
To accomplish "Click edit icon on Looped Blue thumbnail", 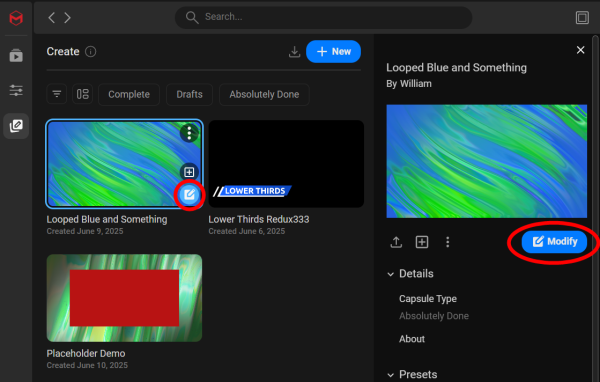I will (189, 195).
